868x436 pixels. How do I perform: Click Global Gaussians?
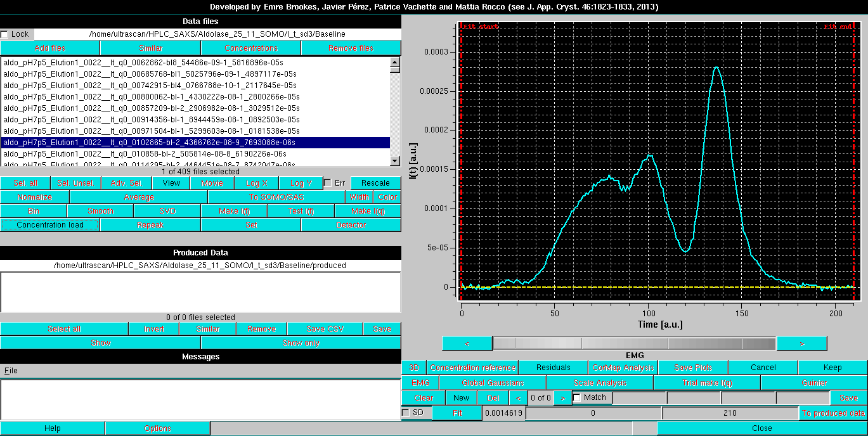(493, 382)
